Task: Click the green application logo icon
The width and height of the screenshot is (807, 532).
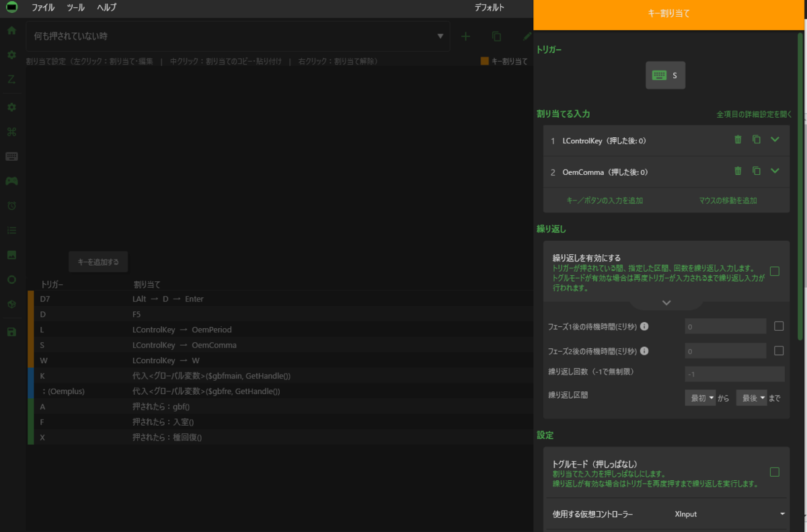Action: coord(11,7)
